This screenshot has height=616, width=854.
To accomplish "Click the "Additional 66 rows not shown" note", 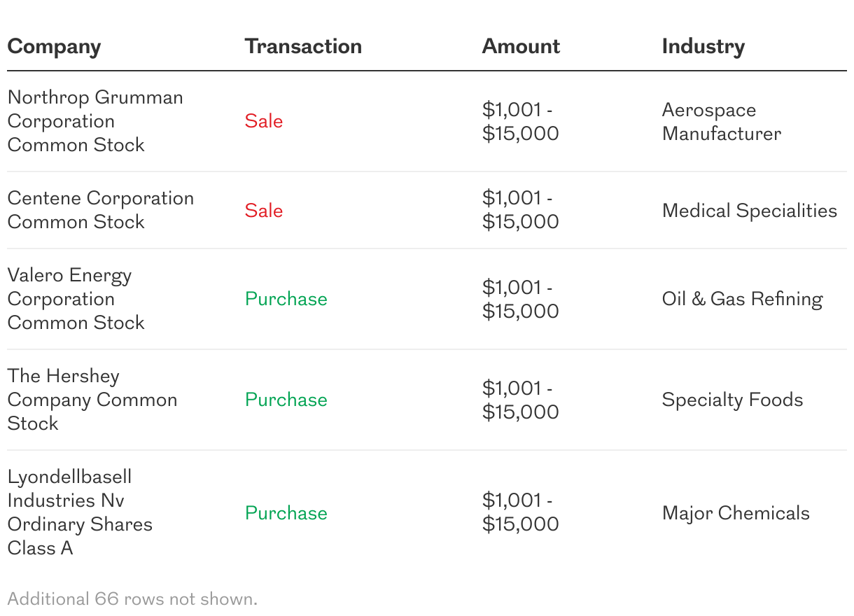I will click(132, 599).
